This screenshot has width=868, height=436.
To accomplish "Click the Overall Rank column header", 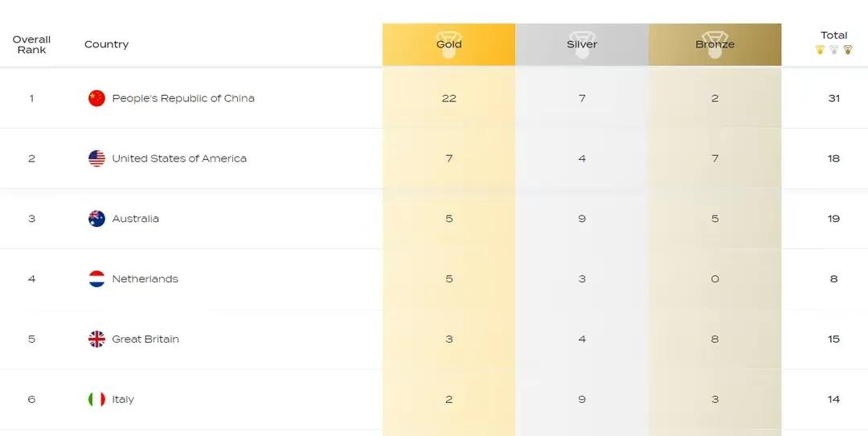I will pos(31,44).
